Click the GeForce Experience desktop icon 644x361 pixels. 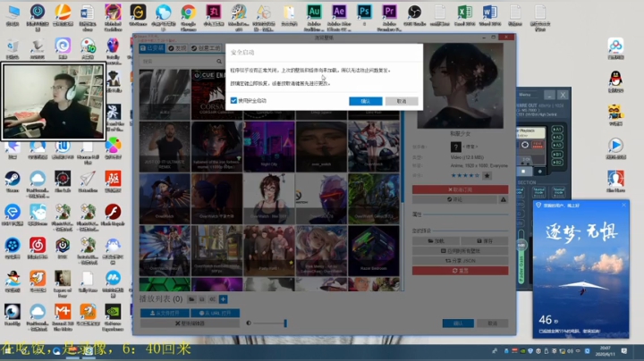pos(113,316)
